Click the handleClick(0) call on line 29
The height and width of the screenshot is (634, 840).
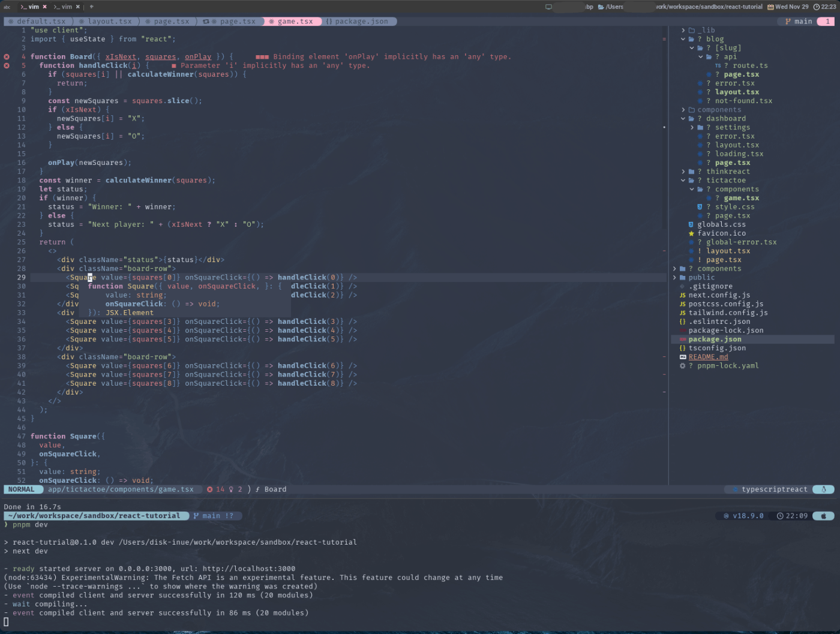tap(311, 278)
